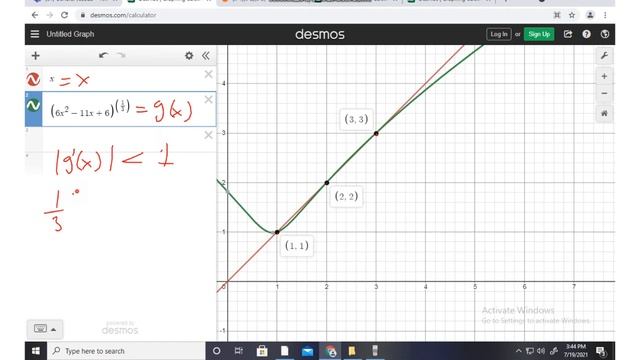Click the Type here to search box
The image size is (640, 360).
tap(126, 351)
